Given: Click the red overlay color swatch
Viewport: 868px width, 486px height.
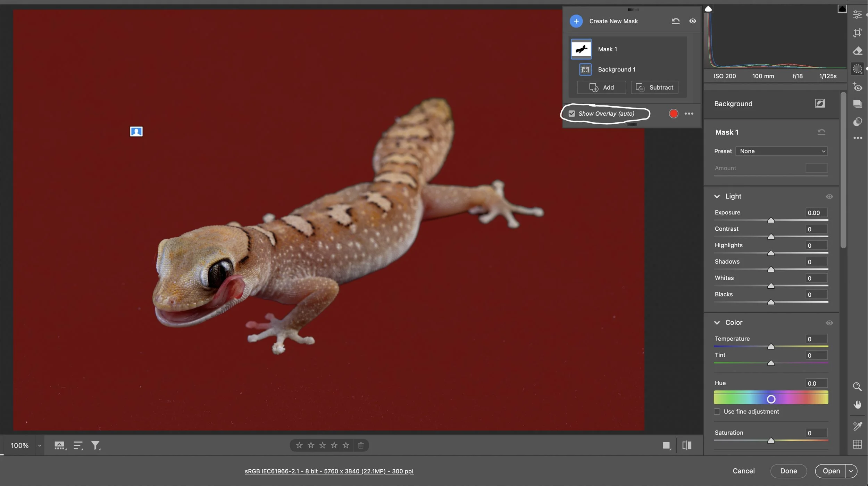Looking at the screenshot, I should click(673, 114).
